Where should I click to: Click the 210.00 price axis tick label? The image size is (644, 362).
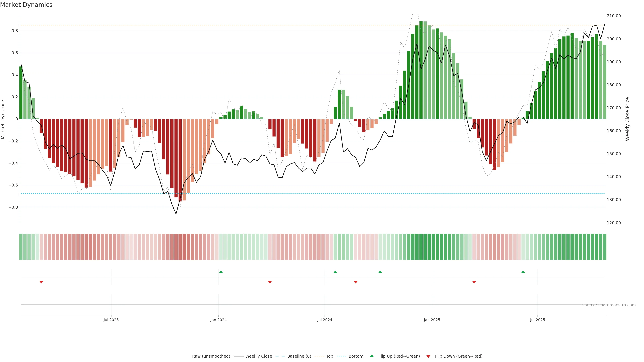pos(613,16)
